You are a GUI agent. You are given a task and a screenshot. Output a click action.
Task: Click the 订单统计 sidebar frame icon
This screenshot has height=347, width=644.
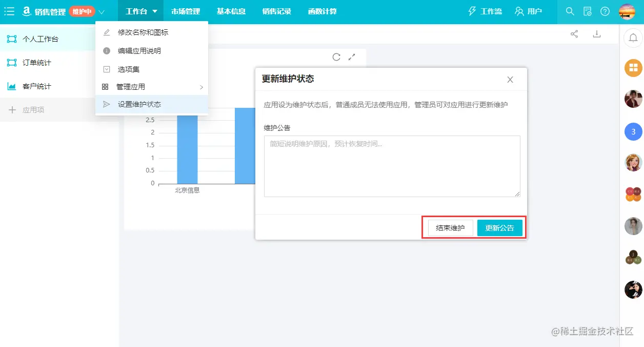(12, 63)
